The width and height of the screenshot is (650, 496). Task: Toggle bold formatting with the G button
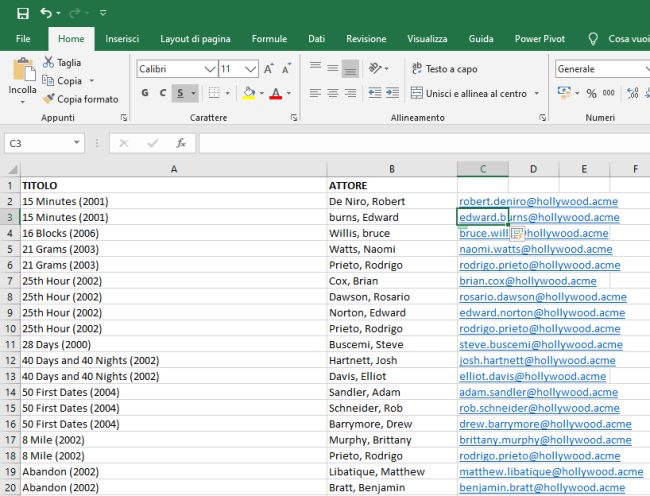tap(145, 93)
